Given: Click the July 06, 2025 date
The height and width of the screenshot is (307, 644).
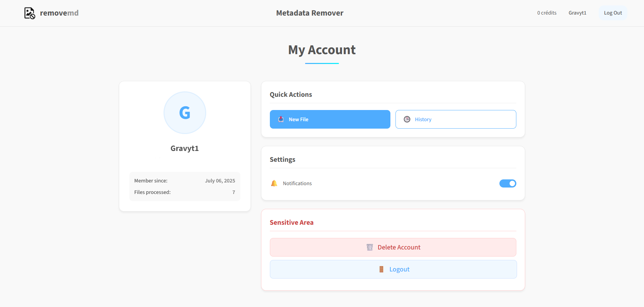Looking at the screenshot, I should pos(220,181).
